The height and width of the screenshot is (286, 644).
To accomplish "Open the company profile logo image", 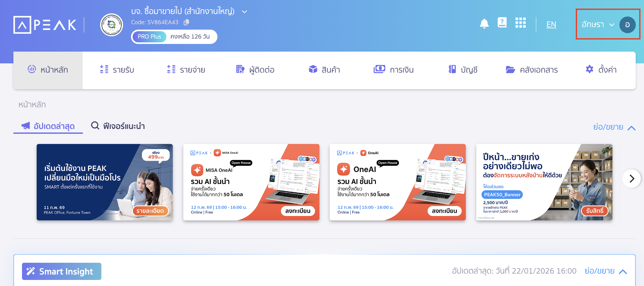I will [x=112, y=25].
